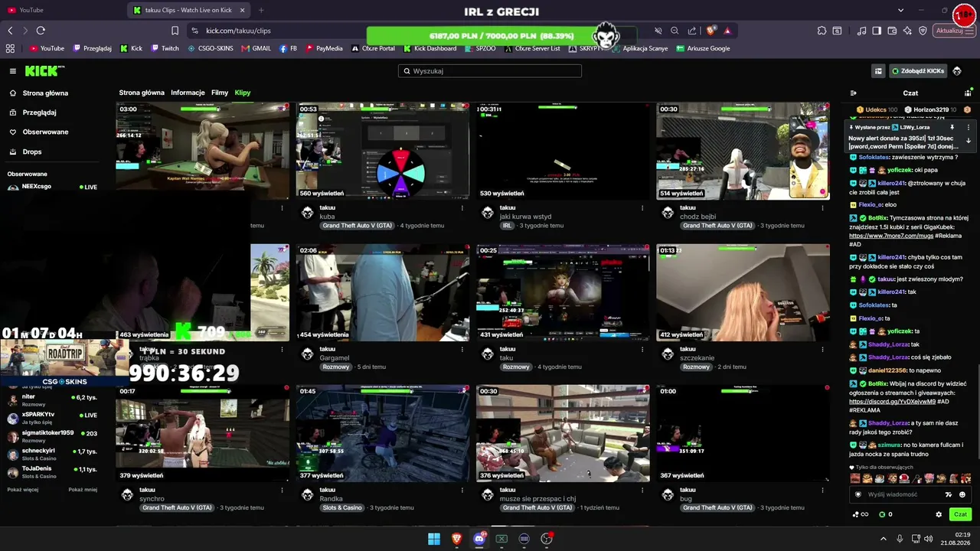The image size is (980, 551).
Task: Open options for the 'Gargamel' clip
Action: (462, 350)
